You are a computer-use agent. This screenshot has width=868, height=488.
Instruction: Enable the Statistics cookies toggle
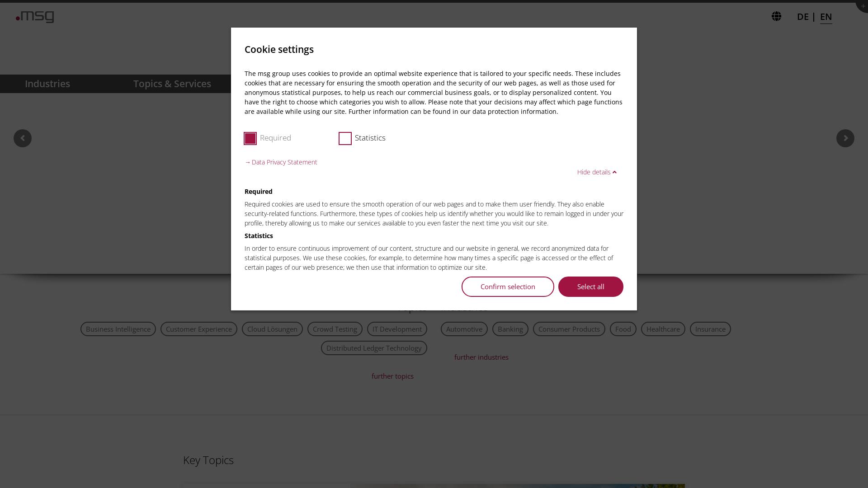click(x=345, y=138)
